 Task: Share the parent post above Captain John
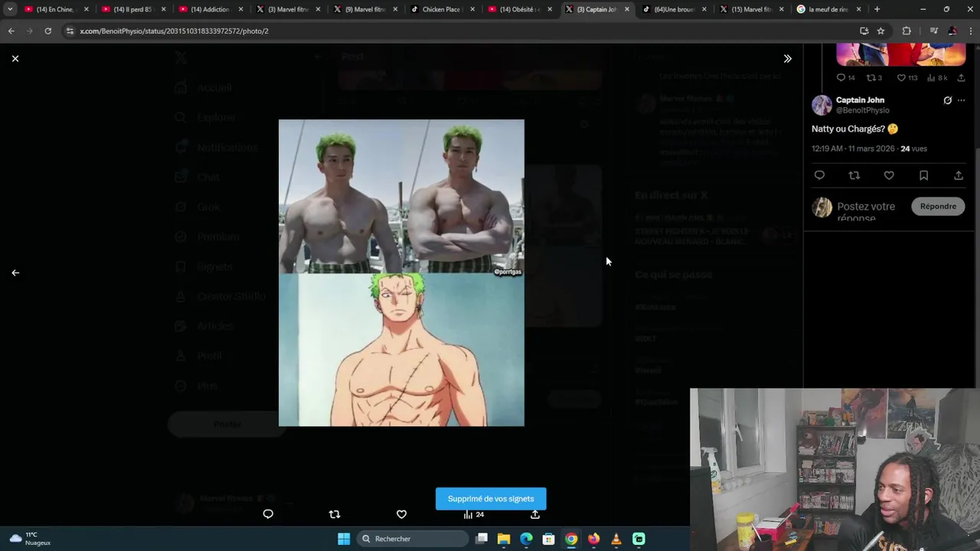point(961,77)
